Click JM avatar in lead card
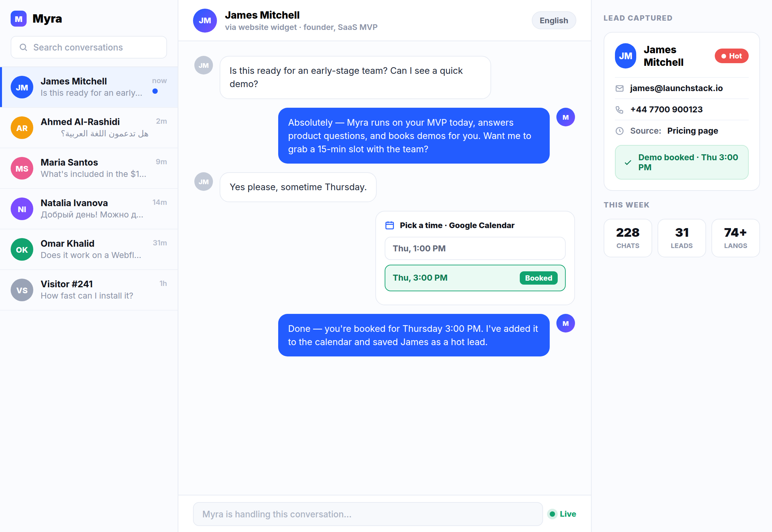The width and height of the screenshot is (772, 532). coord(626,56)
